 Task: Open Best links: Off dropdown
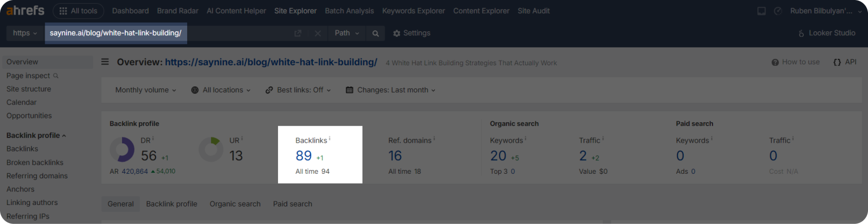[x=298, y=90]
